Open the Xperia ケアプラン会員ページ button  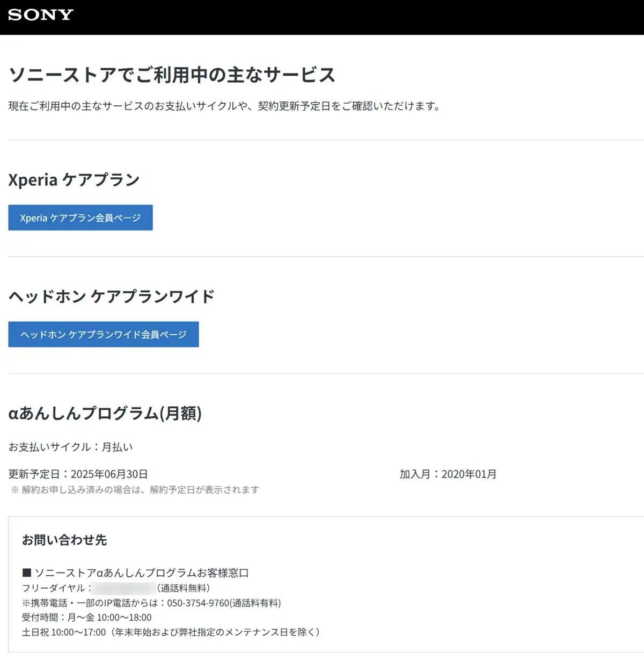pos(80,218)
